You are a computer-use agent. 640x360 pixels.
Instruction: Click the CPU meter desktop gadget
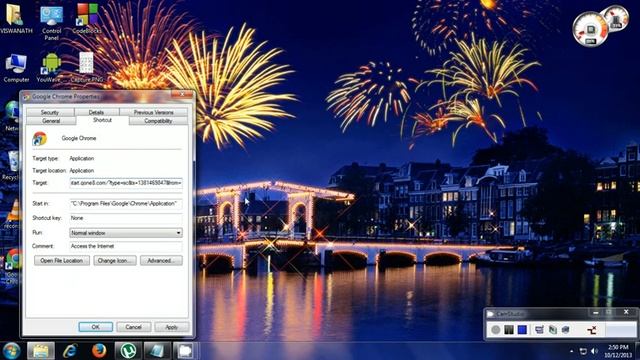(590, 30)
